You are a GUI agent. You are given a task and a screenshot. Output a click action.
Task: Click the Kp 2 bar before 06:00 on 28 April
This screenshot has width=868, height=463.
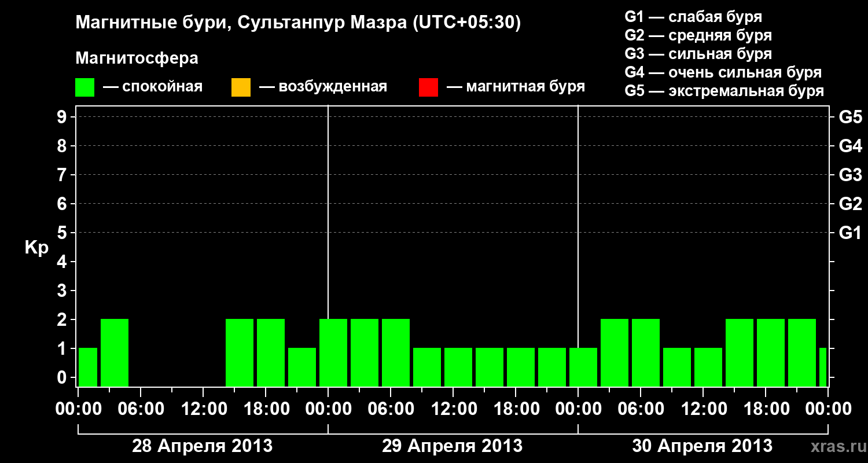(115, 352)
